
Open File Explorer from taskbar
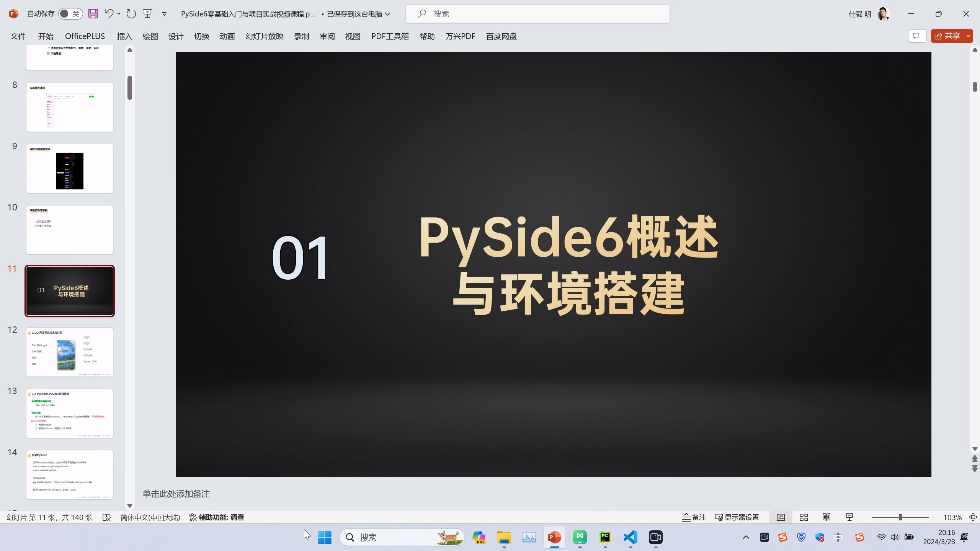(x=504, y=537)
